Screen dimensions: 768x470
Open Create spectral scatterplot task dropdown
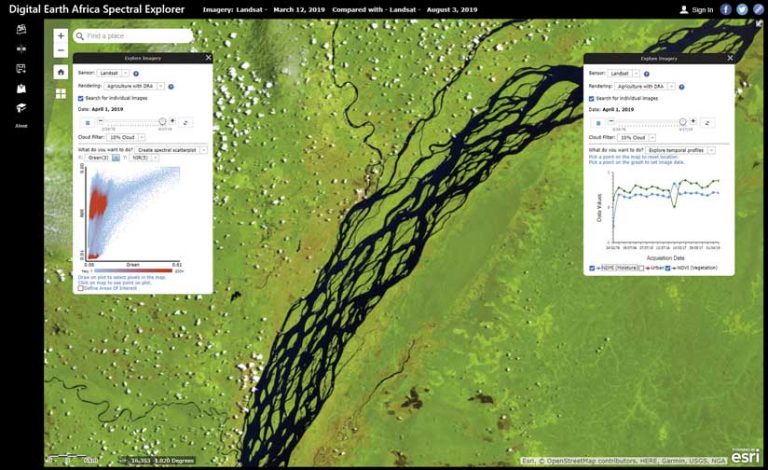pos(171,150)
